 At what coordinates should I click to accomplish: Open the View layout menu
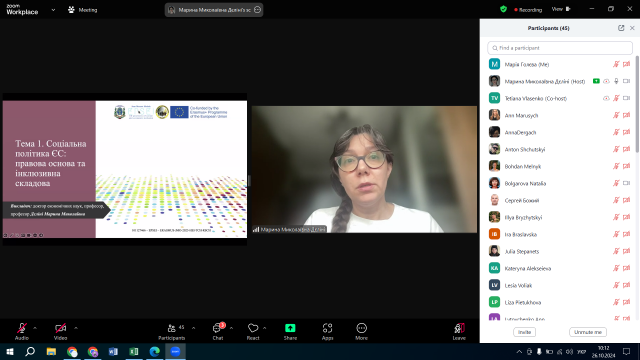tap(561, 9)
